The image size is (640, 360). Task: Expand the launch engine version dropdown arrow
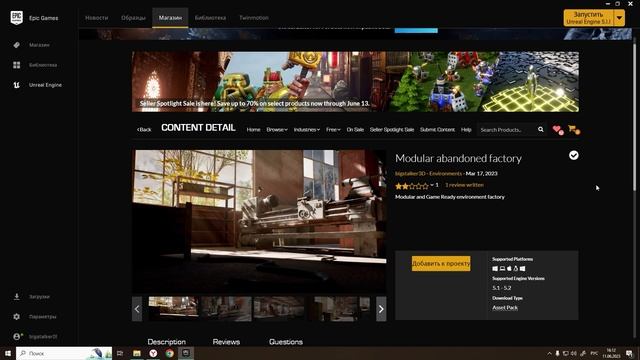pos(620,18)
